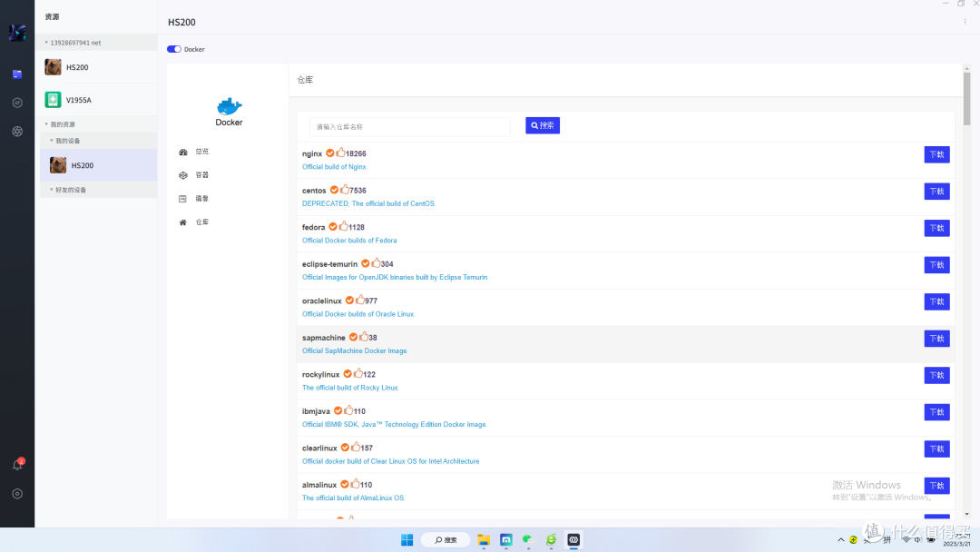Click the rockylinux official badge icon
The height and width of the screenshot is (552, 980).
348,374
